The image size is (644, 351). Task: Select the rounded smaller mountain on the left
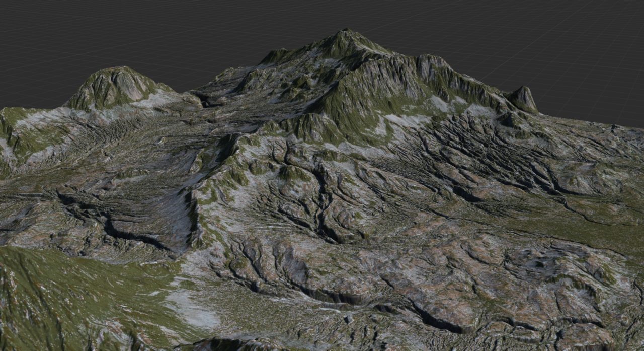(115, 87)
